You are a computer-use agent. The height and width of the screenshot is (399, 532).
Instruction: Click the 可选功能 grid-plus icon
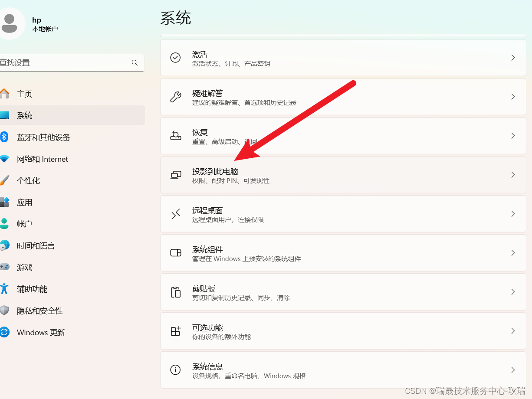pos(175,331)
